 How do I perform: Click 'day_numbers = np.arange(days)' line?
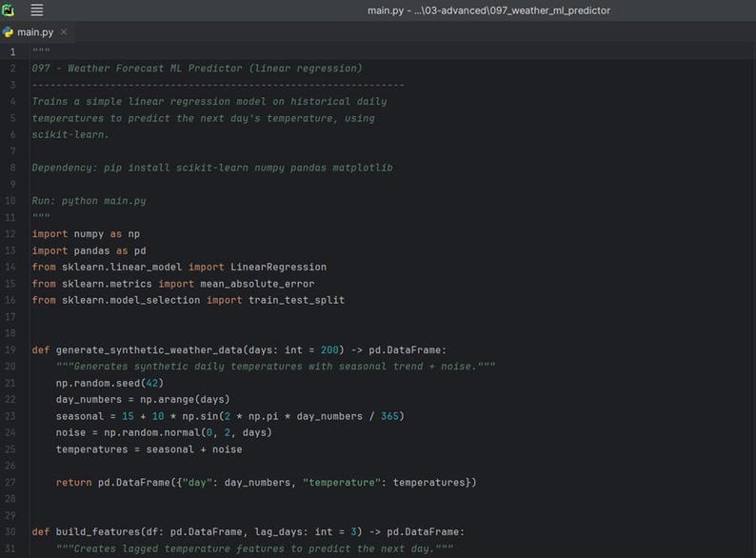click(143, 399)
